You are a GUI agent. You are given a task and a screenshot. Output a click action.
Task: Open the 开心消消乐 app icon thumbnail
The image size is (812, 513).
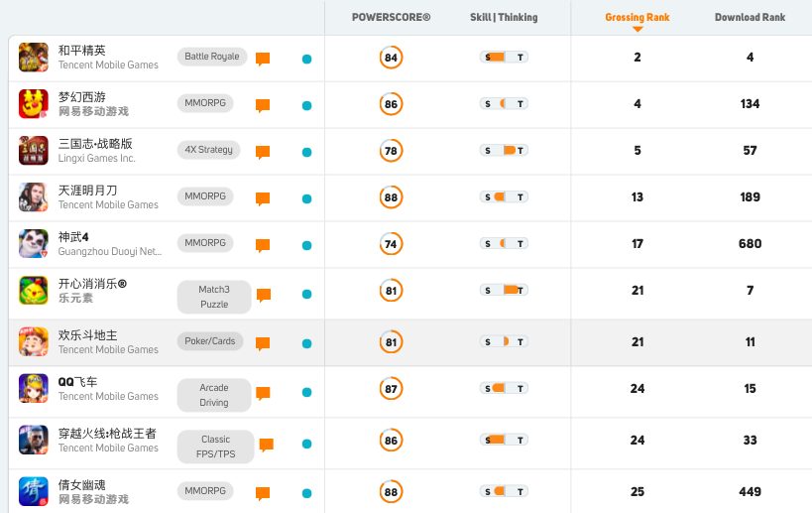coord(34,290)
